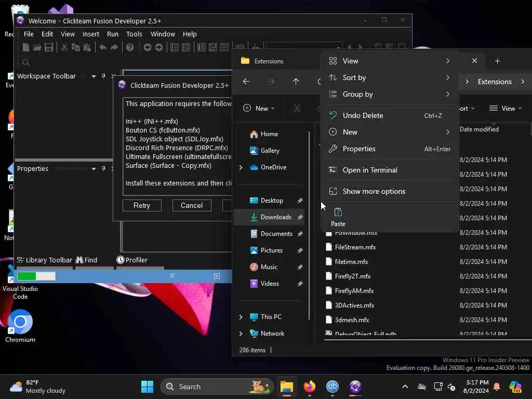Open the Sort by submenu
Screen dimensions: 532x399
(x=390, y=78)
